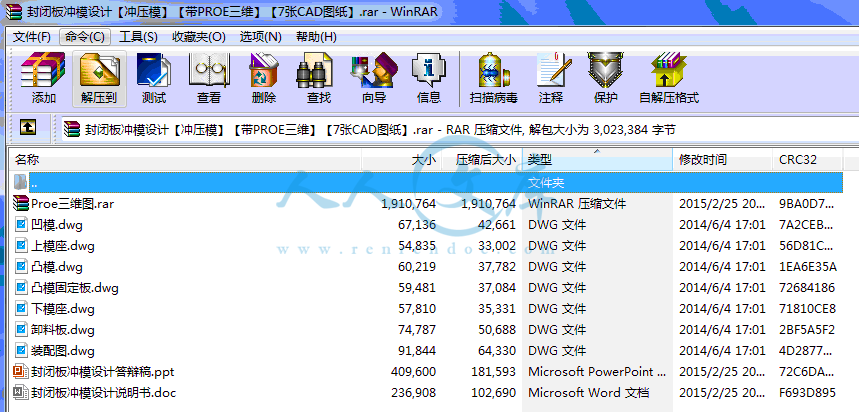Select the file name 凸模固定板.dwg

[x=75, y=288]
